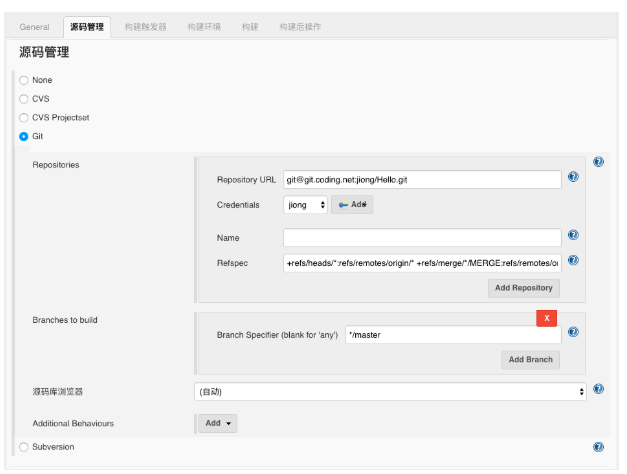Pick the CVS Projectset radio button
This screenshot has width=627, height=474.
[x=24, y=118]
